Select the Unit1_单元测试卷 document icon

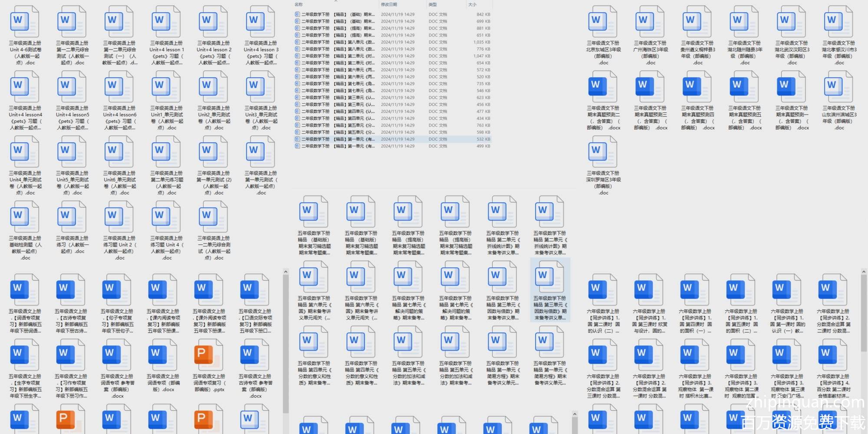click(x=166, y=88)
